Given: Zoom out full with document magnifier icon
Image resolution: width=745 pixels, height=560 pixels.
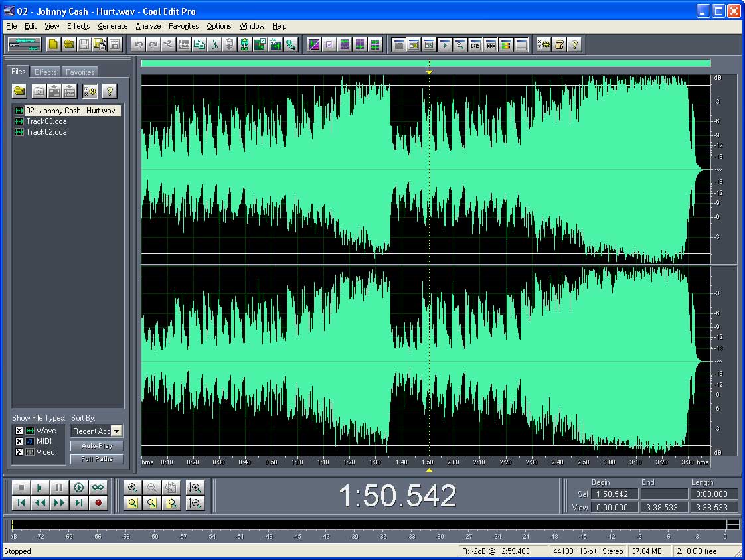Looking at the screenshot, I should (x=171, y=487).
